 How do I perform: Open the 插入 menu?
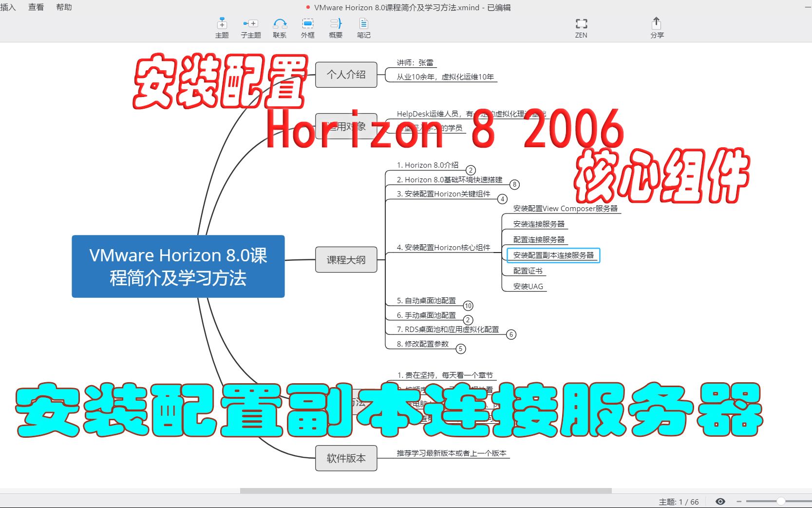point(8,7)
